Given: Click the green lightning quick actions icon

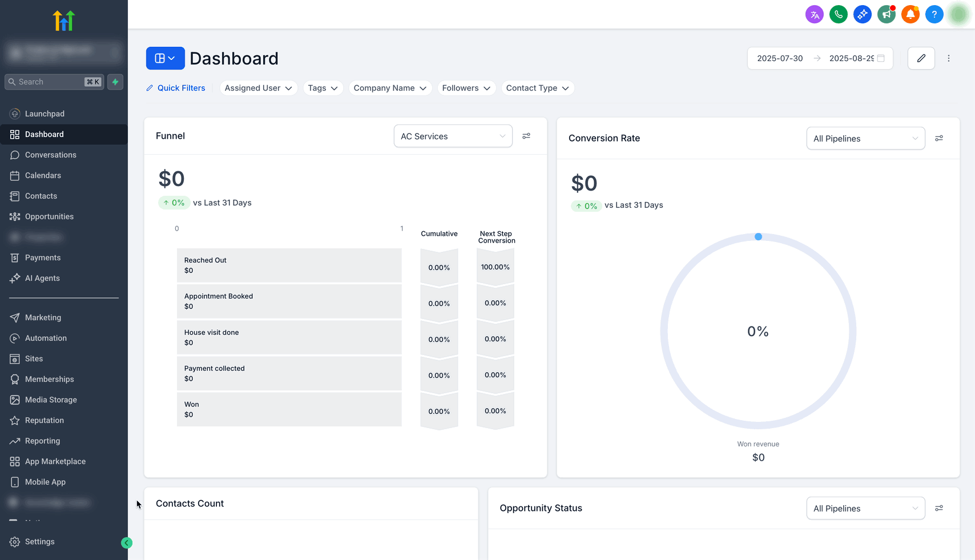Looking at the screenshot, I should [x=115, y=82].
